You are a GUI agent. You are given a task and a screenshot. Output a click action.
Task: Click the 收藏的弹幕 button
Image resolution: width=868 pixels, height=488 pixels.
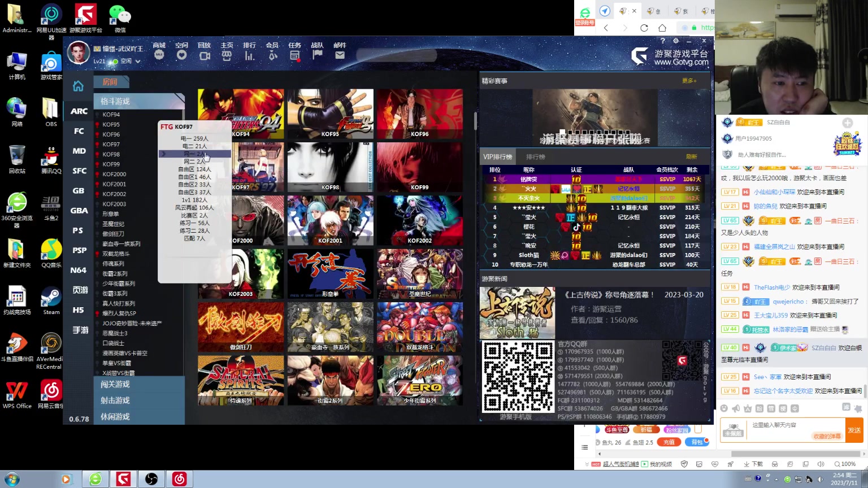(x=827, y=436)
